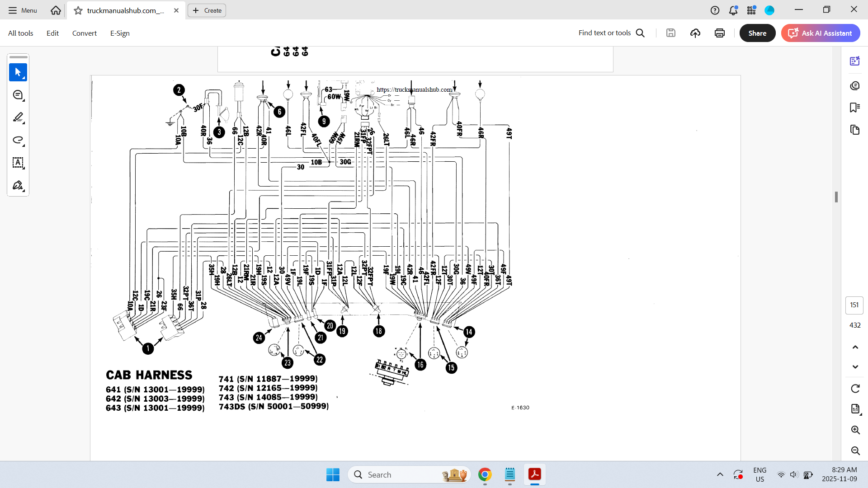The image size is (868, 488).
Task: Open the add comment tool
Action: pyautogui.click(x=18, y=95)
